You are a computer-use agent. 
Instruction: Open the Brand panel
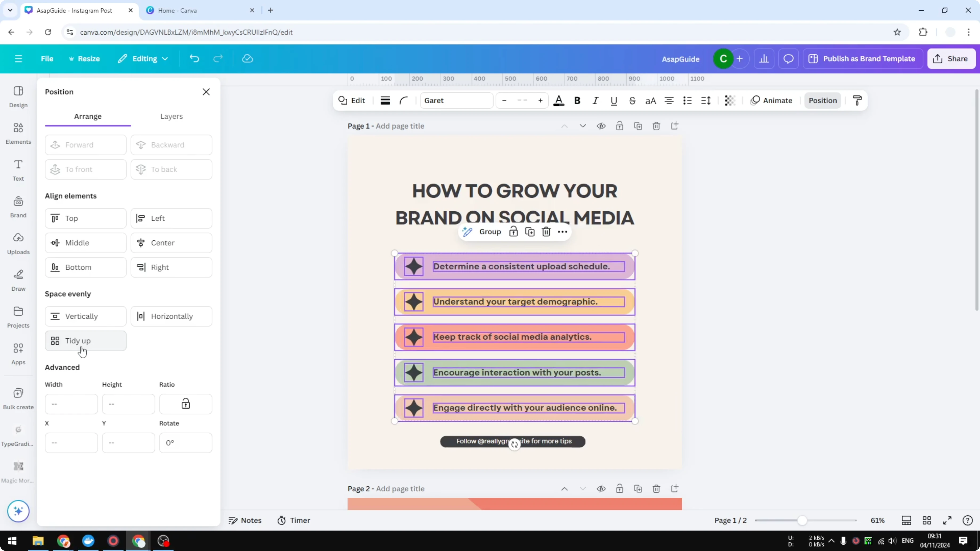tap(18, 207)
